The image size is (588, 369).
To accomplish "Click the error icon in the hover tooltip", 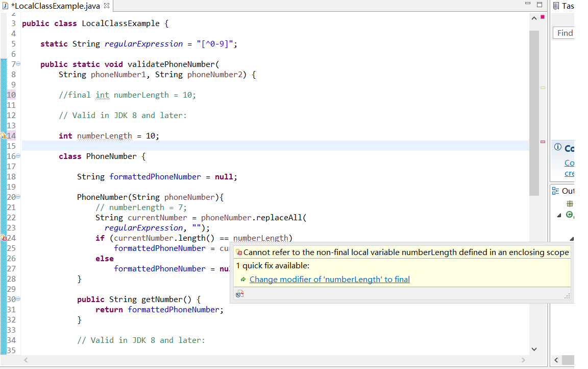I will (239, 252).
